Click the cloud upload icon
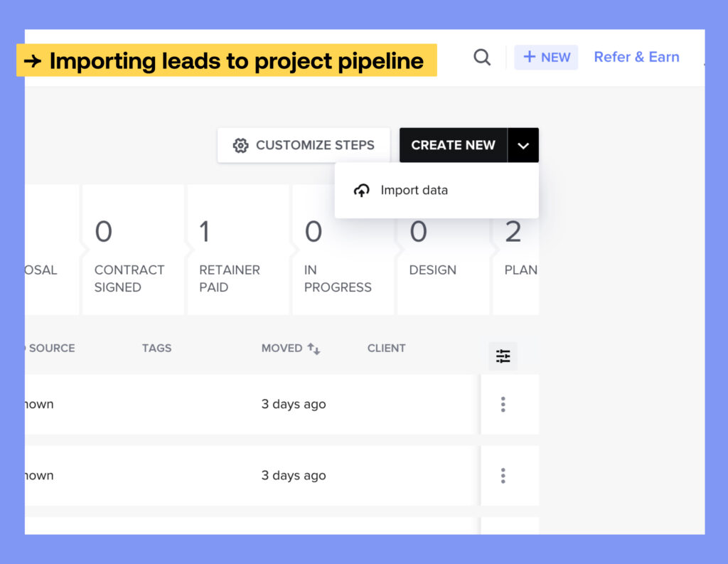 (361, 191)
